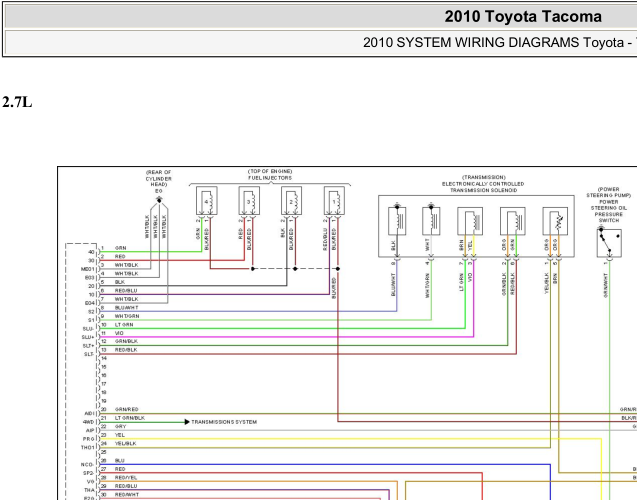The width and height of the screenshot is (637, 500).
Task: Click the 'S1' terminal label
Action: point(91,320)
